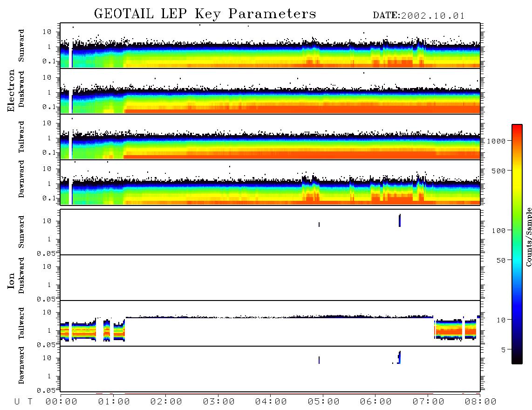Click the "03:00" time tick label
This screenshot has height=410, width=532.
click(219, 402)
